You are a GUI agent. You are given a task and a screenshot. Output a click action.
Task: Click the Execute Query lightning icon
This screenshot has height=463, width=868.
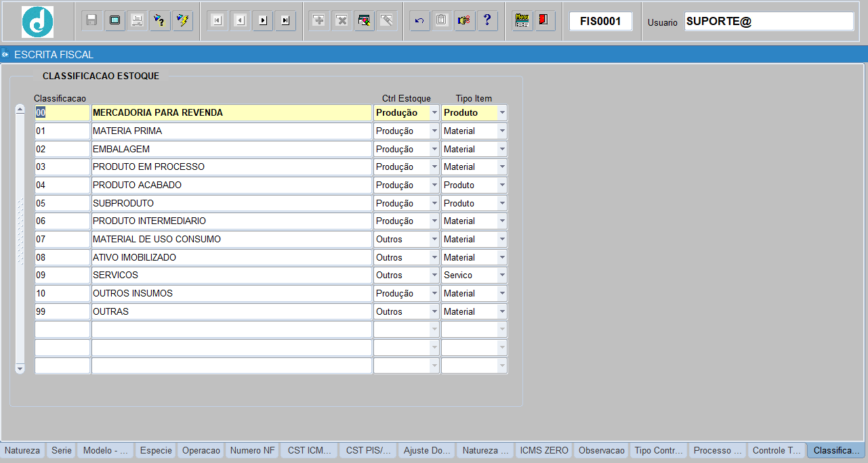coord(182,20)
